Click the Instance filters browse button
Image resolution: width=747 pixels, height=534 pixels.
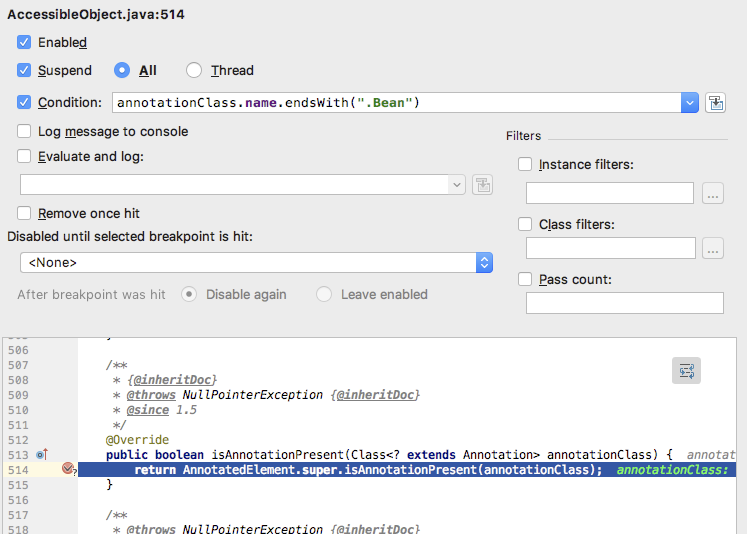[x=713, y=193]
